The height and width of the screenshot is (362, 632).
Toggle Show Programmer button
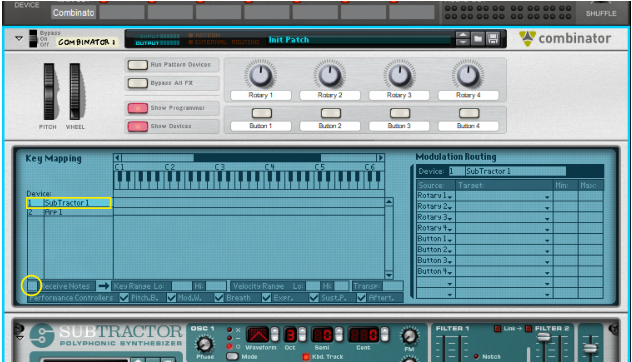(137, 108)
